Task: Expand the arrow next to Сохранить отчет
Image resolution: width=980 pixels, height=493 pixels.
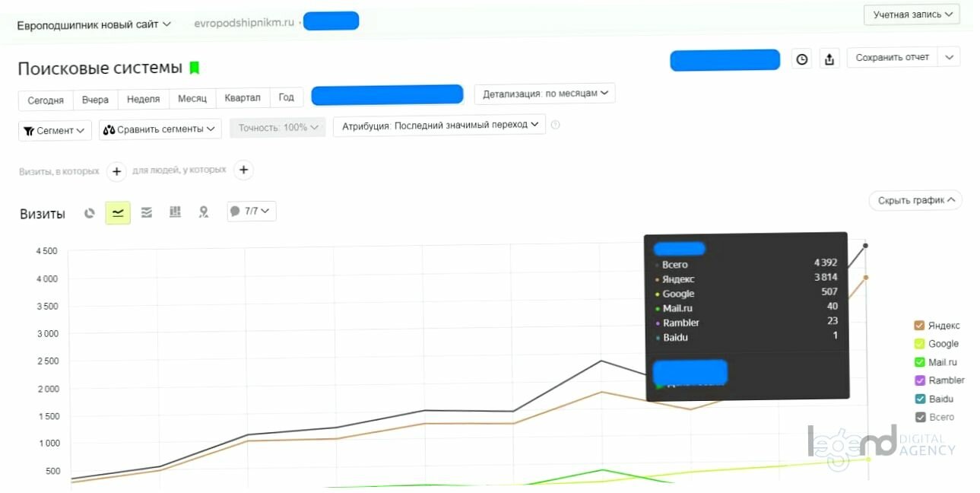Action: click(949, 57)
